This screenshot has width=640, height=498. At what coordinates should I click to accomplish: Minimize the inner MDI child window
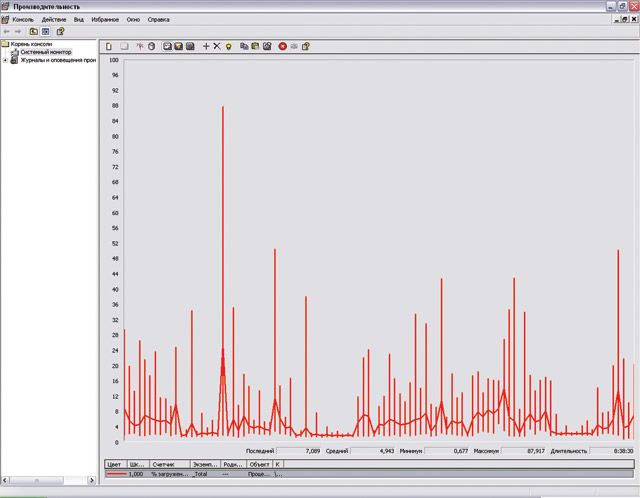(617, 19)
